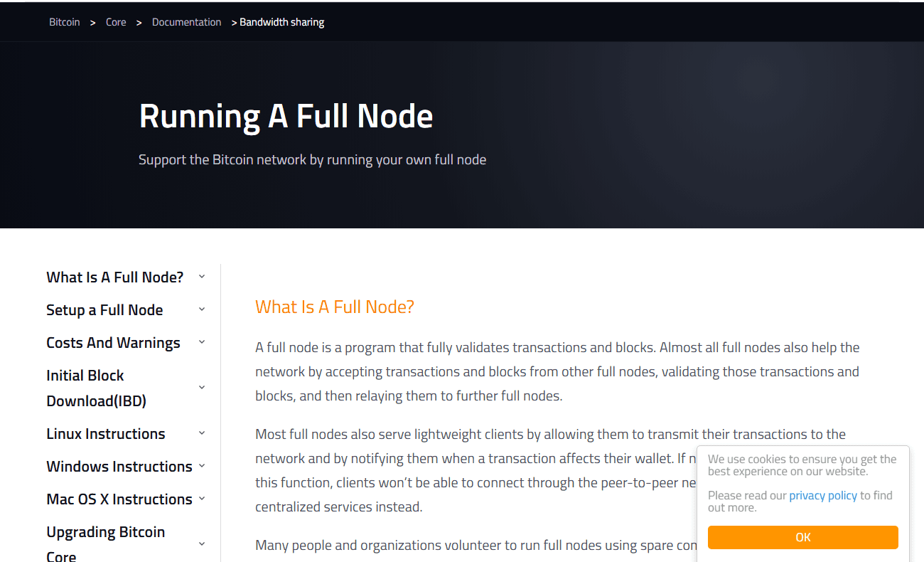This screenshot has width=924, height=562.
Task: Expand the Linux Instructions chevron
Action: 202,433
